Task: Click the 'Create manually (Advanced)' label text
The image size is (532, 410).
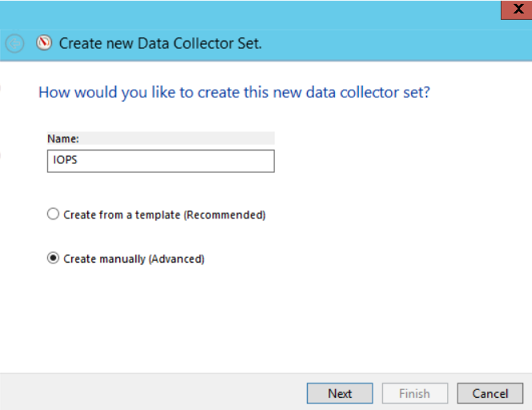Action: coord(134,259)
